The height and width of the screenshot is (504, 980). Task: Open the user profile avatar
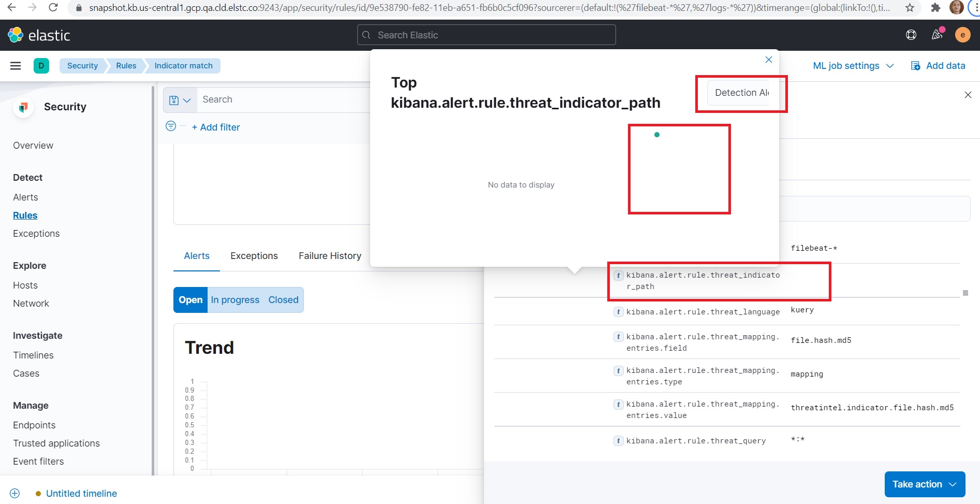(963, 34)
